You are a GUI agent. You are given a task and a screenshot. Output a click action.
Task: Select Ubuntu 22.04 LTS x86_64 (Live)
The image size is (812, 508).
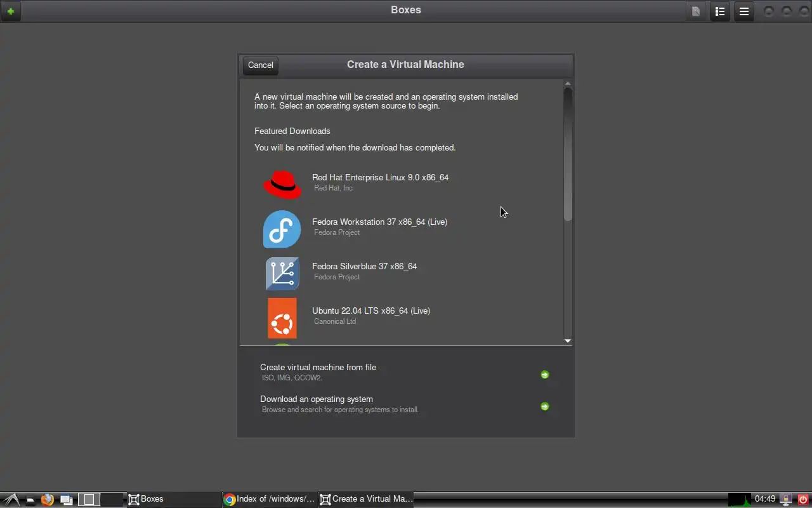click(x=402, y=317)
